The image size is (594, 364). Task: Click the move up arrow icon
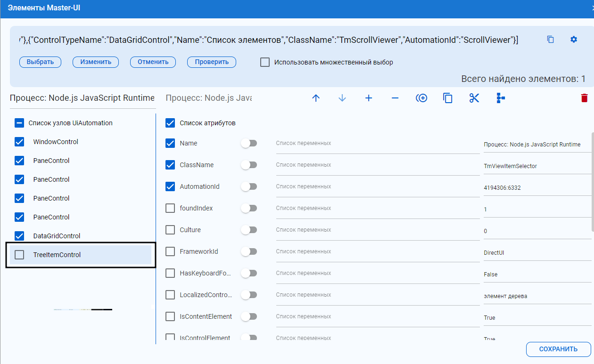click(x=316, y=98)
